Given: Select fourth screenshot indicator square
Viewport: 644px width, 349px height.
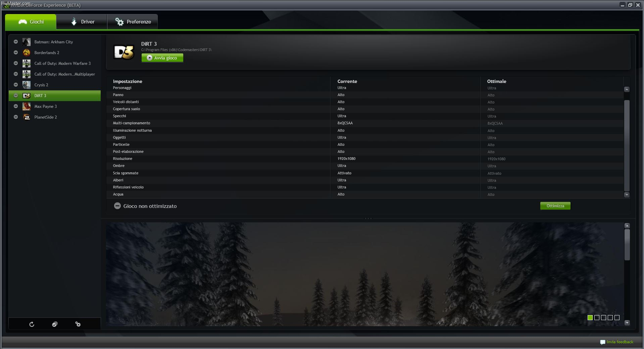Looking at the screenshot, I should pos(610,317).
